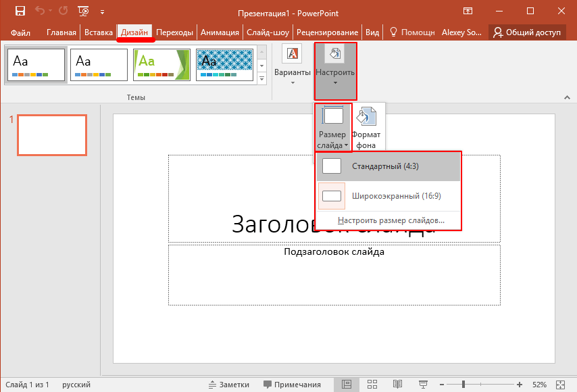Open the Настроить dropdown button
577x392 pixels.
click(x=335, y=71)
